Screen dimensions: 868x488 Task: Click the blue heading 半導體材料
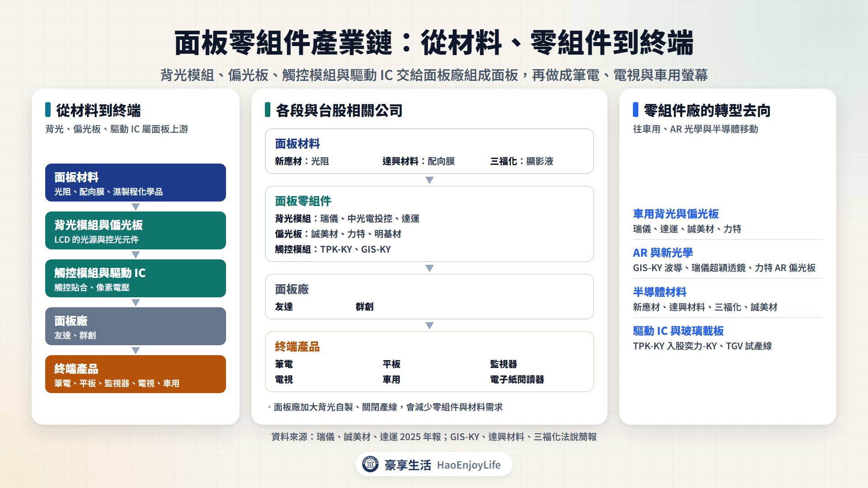pos(660,292)
